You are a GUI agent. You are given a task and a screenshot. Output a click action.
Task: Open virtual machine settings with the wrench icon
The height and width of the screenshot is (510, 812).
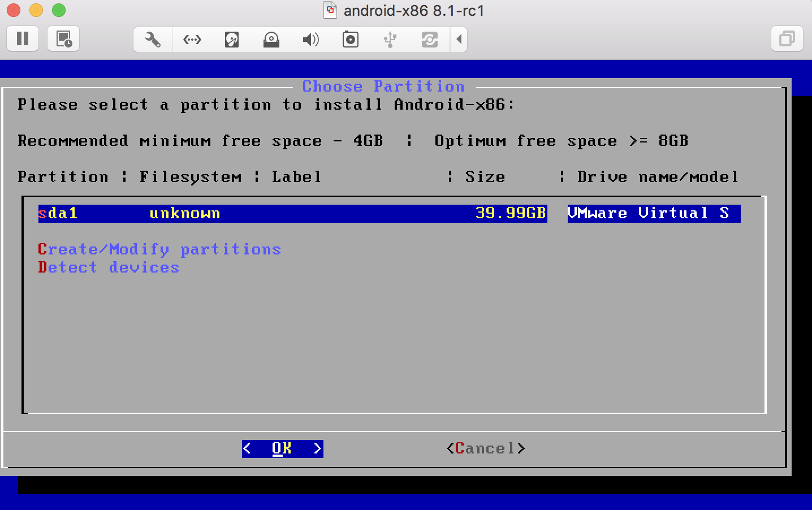click(x=152, y=40)
